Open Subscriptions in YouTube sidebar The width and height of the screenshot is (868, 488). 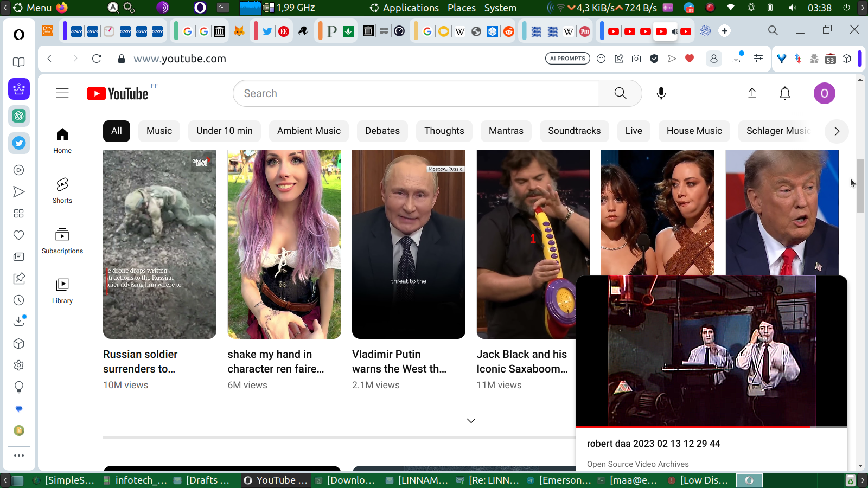pyautogui.click(x=62, y=241)
